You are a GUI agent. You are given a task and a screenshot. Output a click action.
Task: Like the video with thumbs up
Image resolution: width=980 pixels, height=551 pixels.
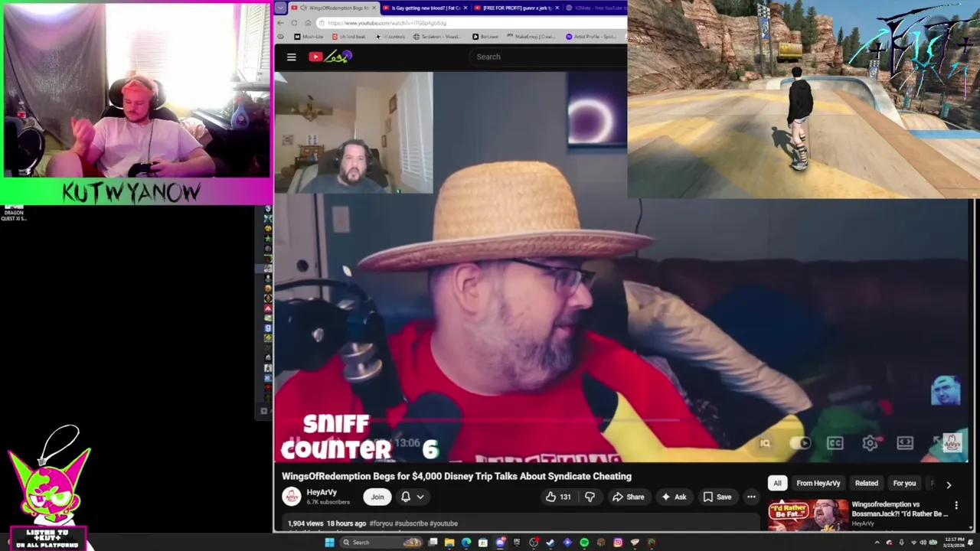point(557,497)
